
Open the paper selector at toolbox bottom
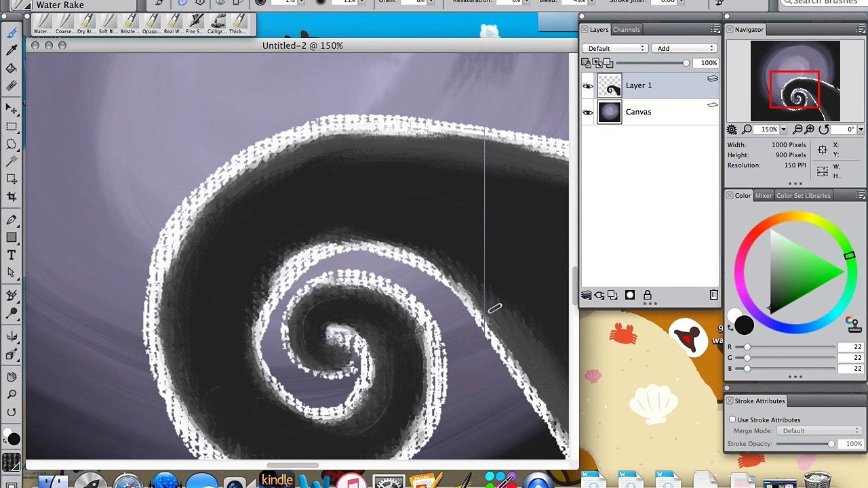tap(12, 461)
